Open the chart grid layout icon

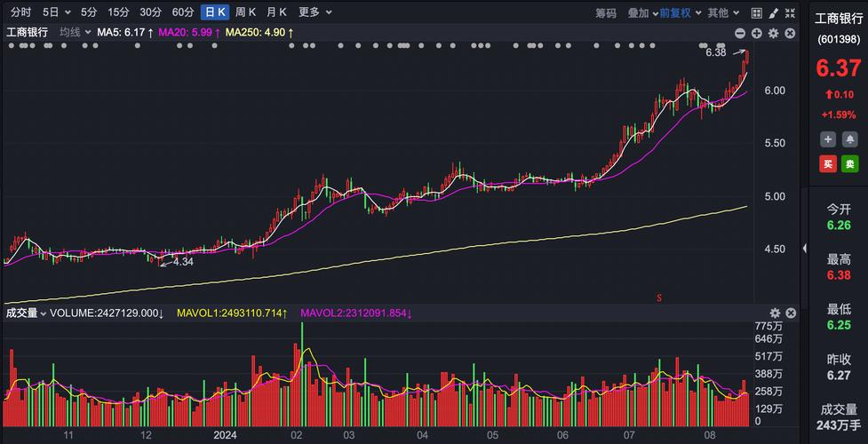(756, 12)
